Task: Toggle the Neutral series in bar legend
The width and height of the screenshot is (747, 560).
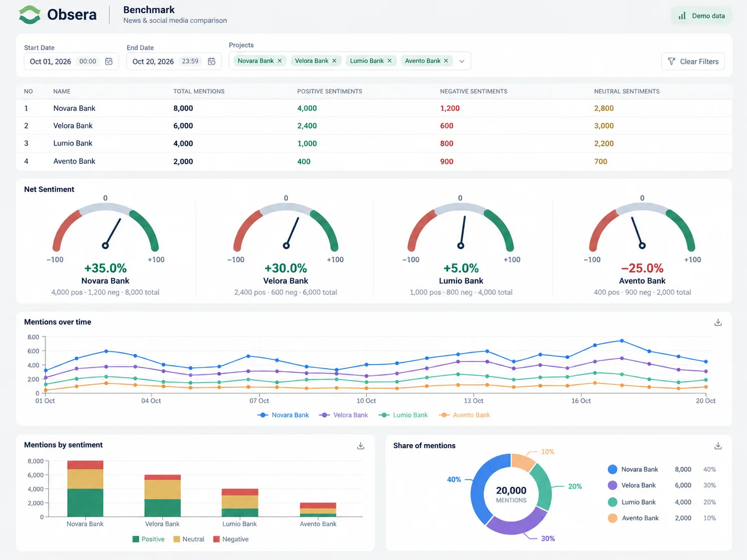Action: click(189, 539)
